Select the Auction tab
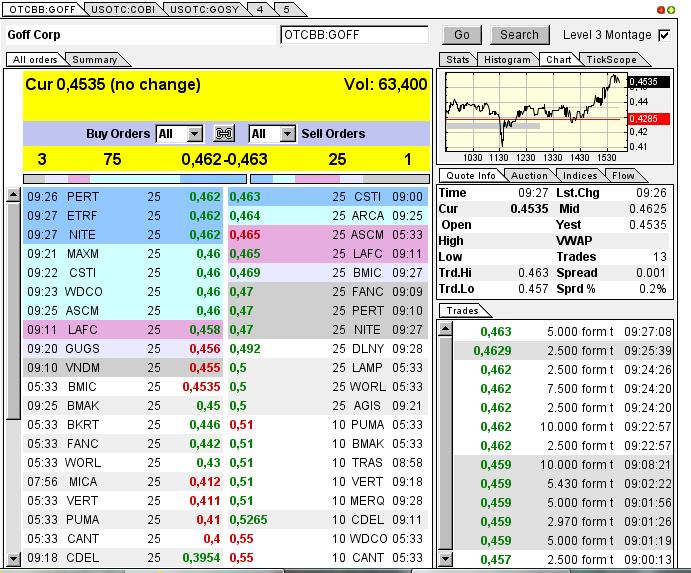The height and width of the screenshot is (573, 691). click(529, 175)
